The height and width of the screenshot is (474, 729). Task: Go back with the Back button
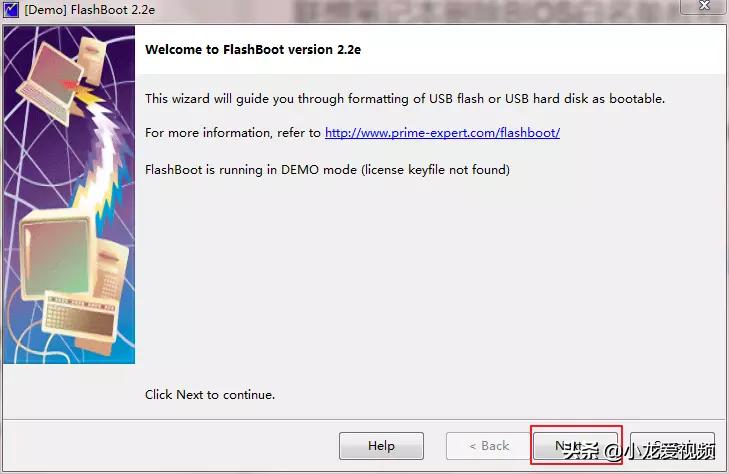[x=490, y=446]
